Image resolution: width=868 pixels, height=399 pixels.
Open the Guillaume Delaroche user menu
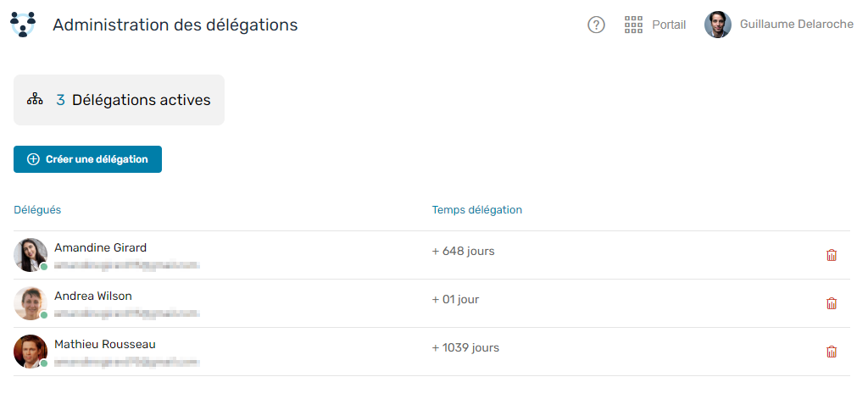pos(778,25)
